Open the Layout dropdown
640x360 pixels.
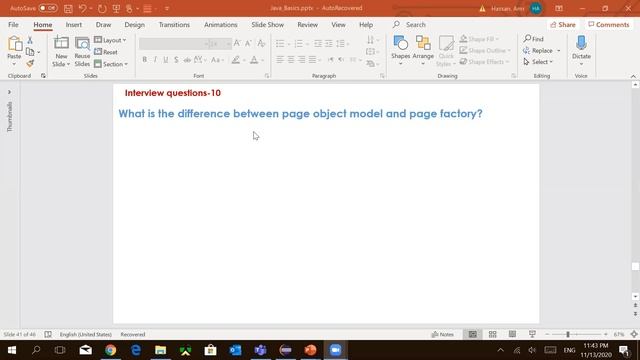[x=110, y=40]
